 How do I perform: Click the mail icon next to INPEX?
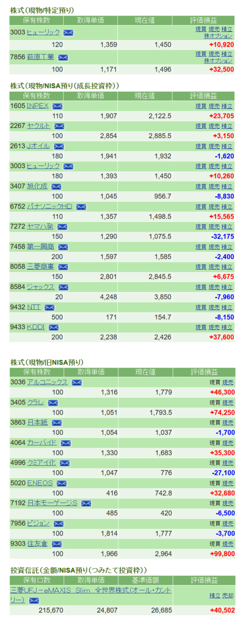(x=57, y=106)
